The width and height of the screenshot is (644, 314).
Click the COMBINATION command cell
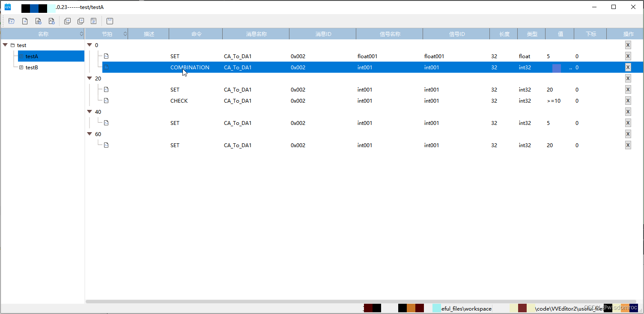[190, 67]
